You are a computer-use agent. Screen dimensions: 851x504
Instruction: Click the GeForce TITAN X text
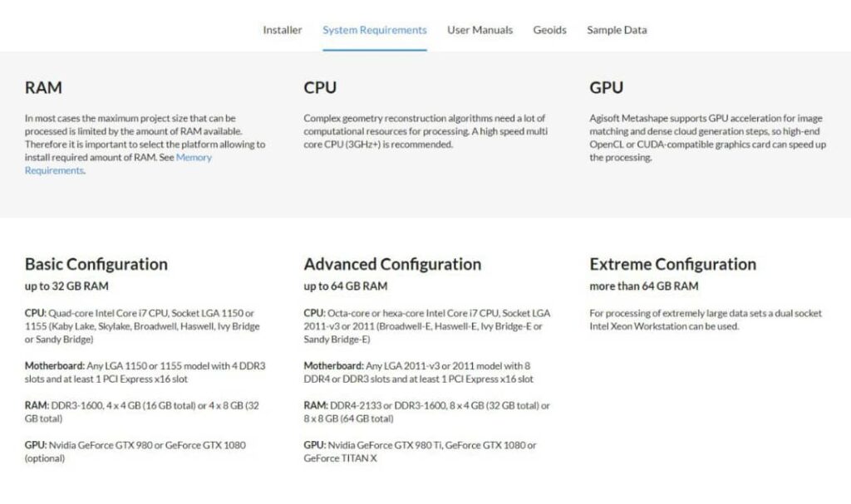click(x=340, y=458)
